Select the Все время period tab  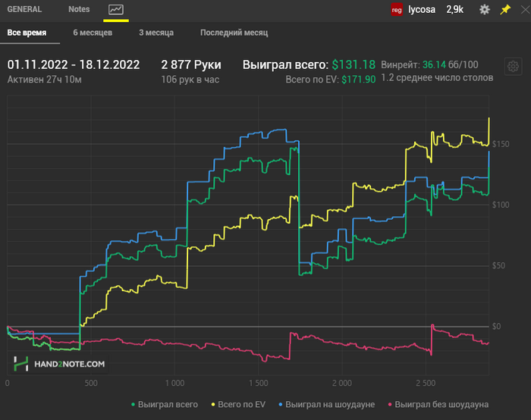[x=27, y=33]
